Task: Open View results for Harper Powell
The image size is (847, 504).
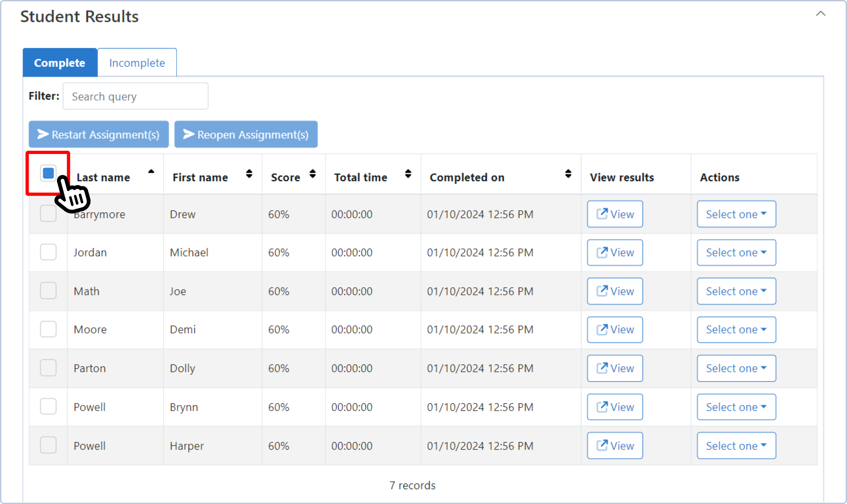Action: coord(615,445)
